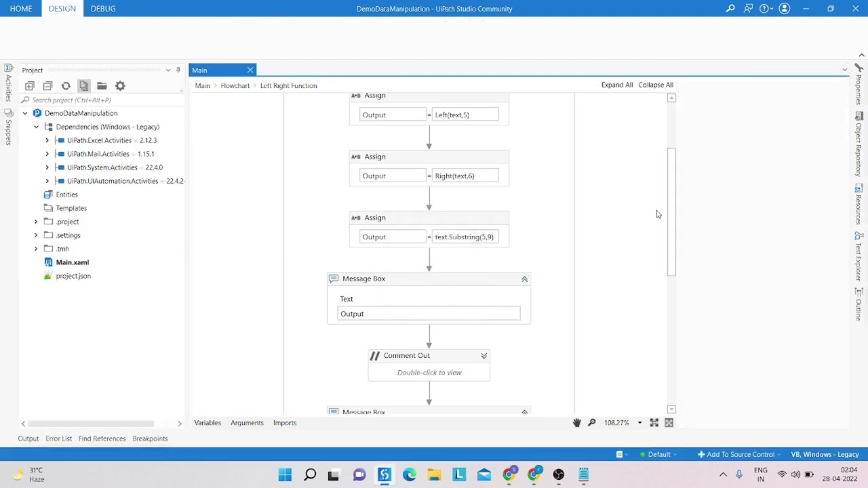This screenshot has width=868, height=488.
Task: Select the Templates folder
Action: pos(71,208)
